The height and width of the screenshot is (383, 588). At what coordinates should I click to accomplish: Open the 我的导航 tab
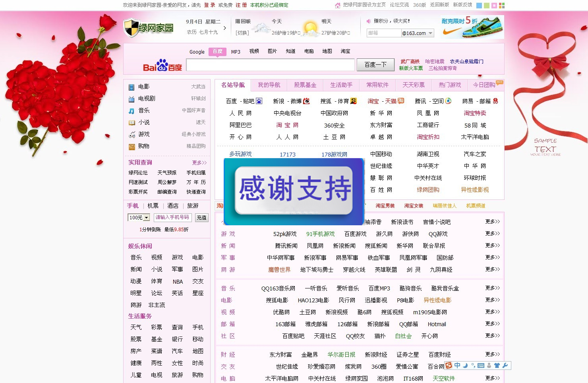click(x=269, y=85)
